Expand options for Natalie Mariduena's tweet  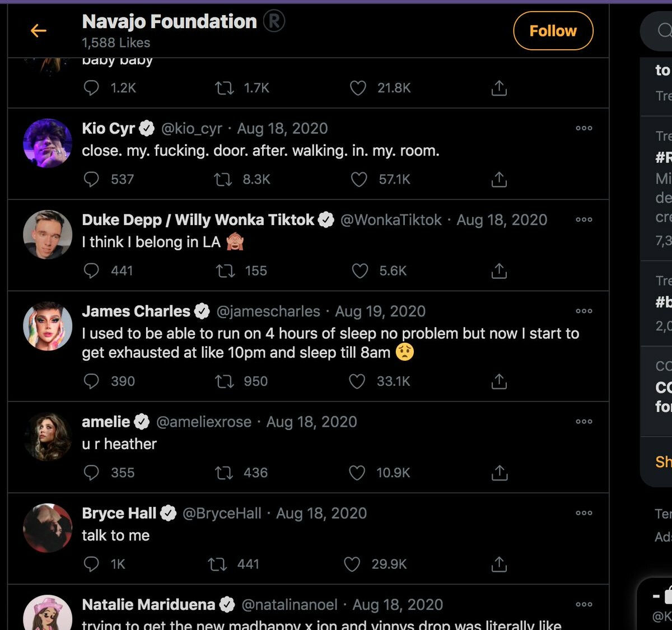(584, 604)
